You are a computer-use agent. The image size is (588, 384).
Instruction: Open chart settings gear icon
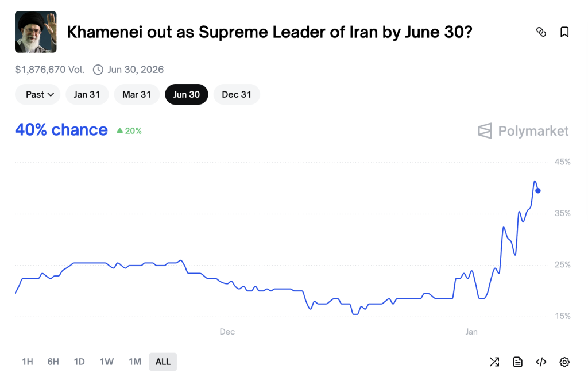(x=564, y=362)
